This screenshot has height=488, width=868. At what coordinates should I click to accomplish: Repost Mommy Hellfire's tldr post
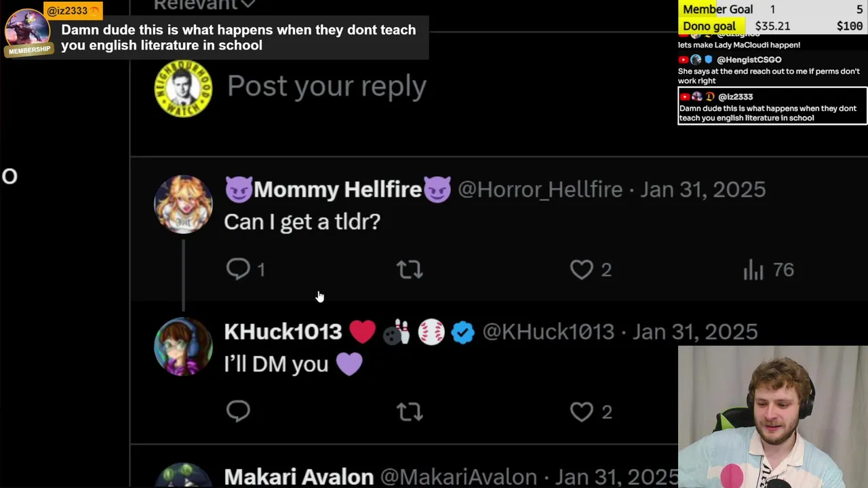pyautogui.click(x=410, y=270)
